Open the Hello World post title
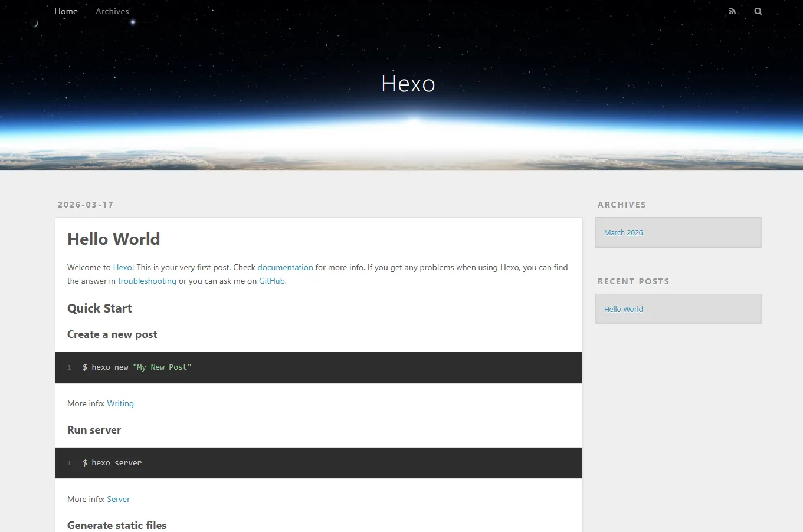 tap(113, 239)
